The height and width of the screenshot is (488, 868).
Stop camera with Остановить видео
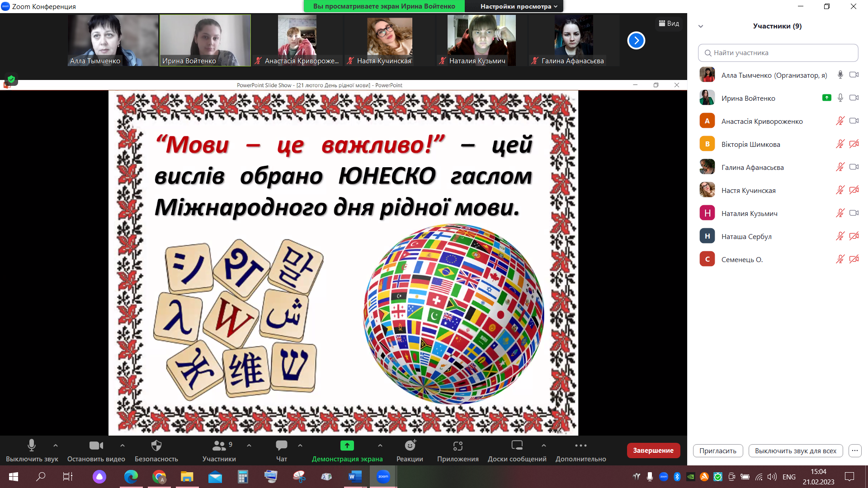[x=96, y=446]
